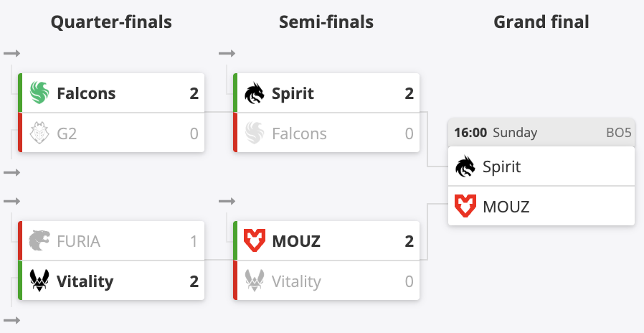This screenshot has width=644, height=333.
Task: Click the G2 team logo
Action: pyautogui.click(x=39, y=133)
